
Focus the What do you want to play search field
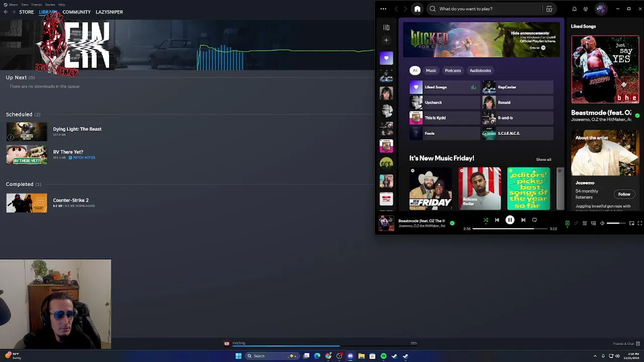click(486, 9)
